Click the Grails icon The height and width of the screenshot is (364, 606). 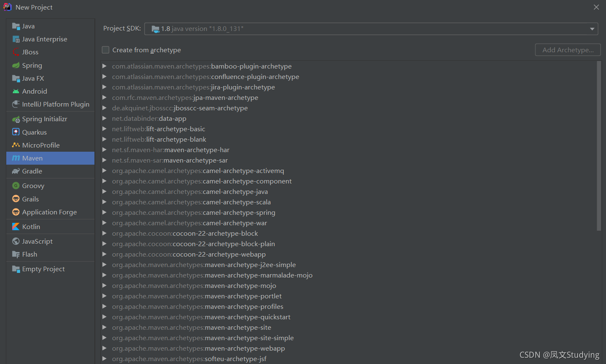(x=16, y=199)
